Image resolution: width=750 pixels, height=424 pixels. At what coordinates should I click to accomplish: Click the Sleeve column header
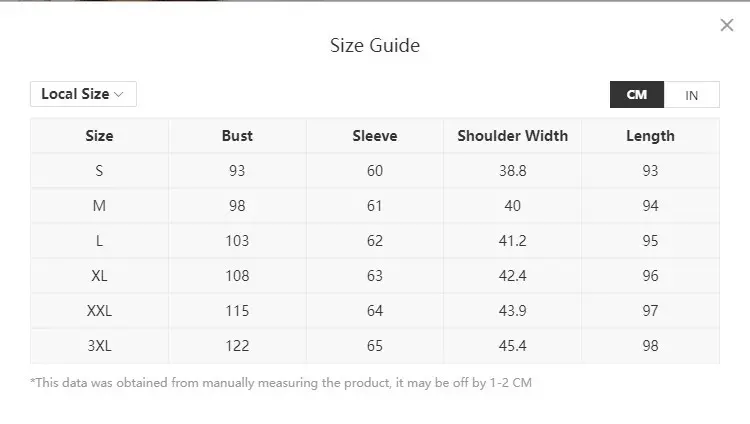375,136
